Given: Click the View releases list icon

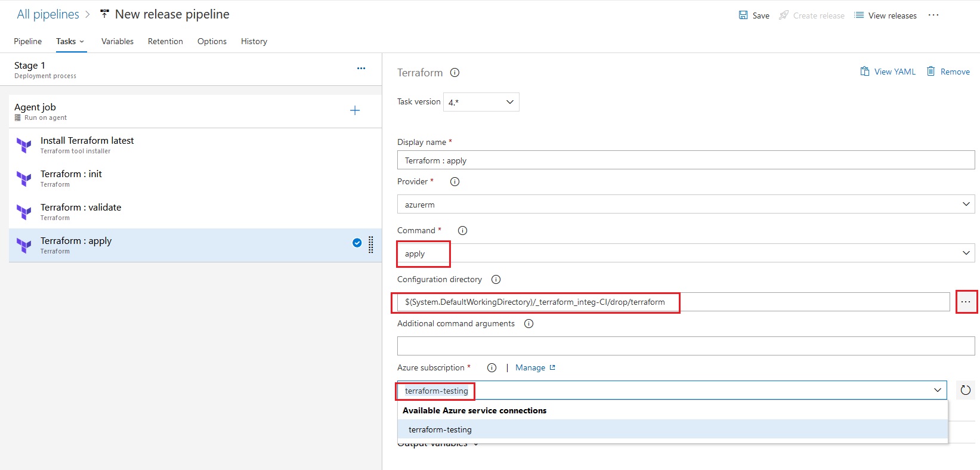Looking at the screenshot, I should (x=859, y=15).
